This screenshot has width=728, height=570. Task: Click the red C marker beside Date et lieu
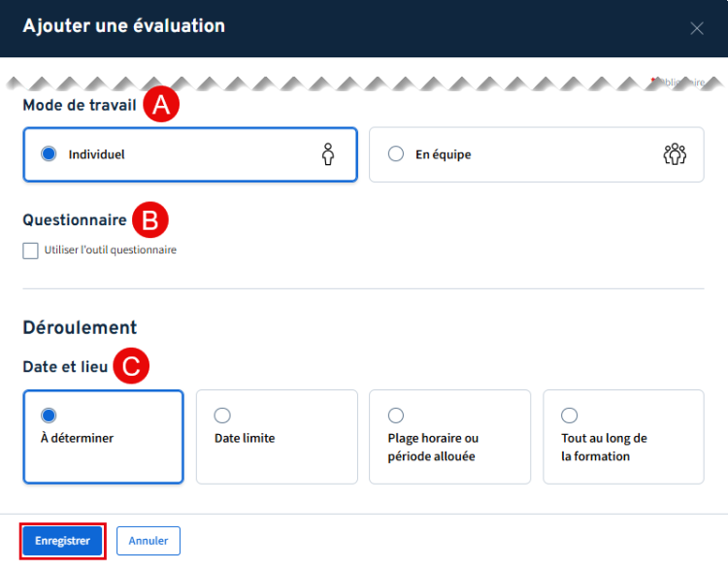coord(131,366)
